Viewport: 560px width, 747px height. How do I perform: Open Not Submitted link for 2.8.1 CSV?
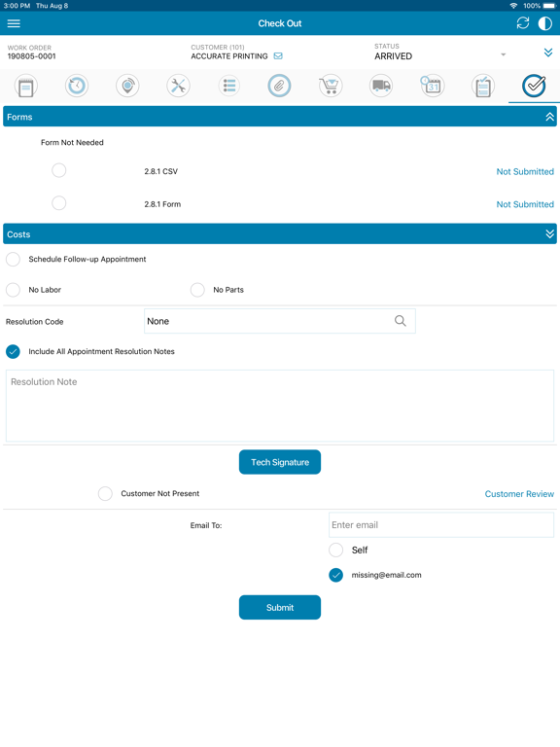pos(525,171)
